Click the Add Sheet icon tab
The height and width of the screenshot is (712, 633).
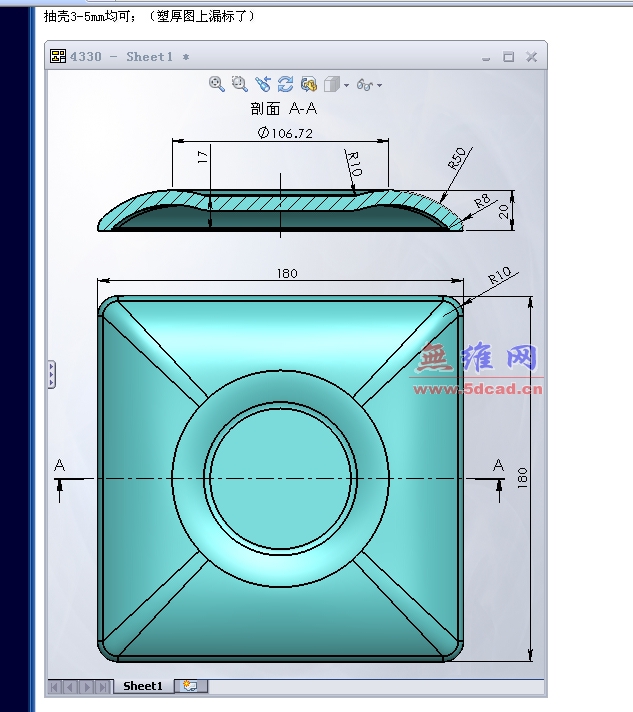[x=191, y=686]
